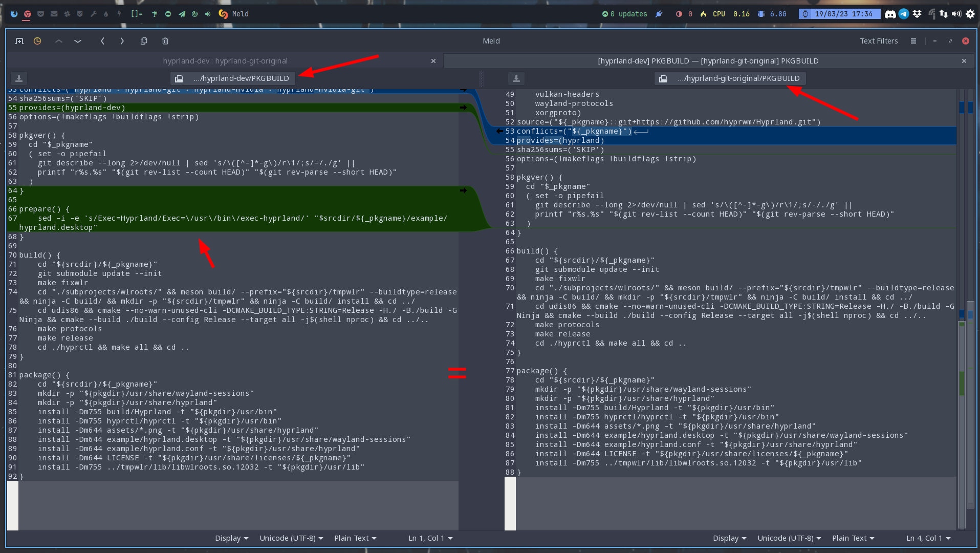This screenshot has height=553, width=980.
Task: Jump to the previous change
Action: point(58,41)
